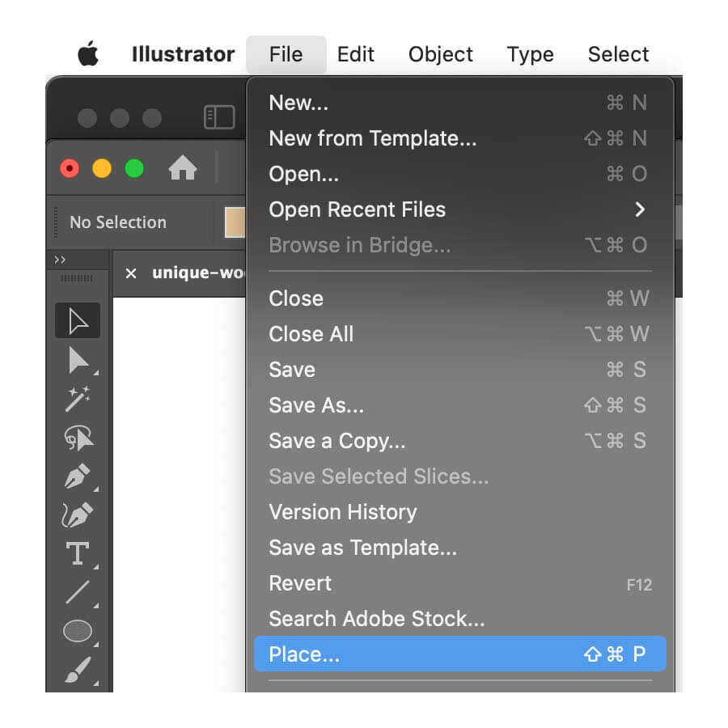The width and height of the screenshot is (728, 728).
Task: Select the Ellipse tool
Action: click(78, 631)
